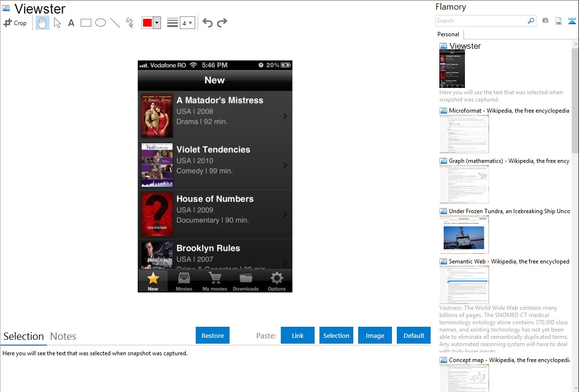Click the Movies tab icon
The image size is (579, 392).
coord(184,278)
